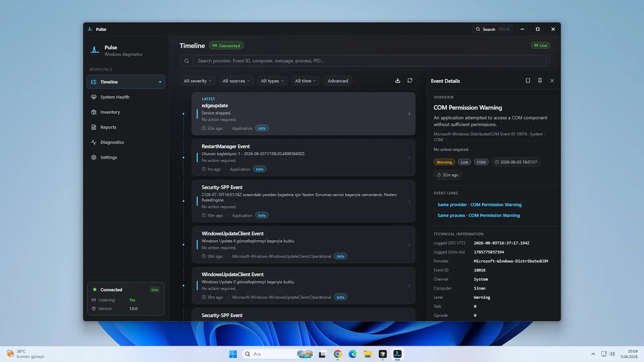Toggle the Live indicator at top right
Screen dimensions: 644x362
point(541,45)
